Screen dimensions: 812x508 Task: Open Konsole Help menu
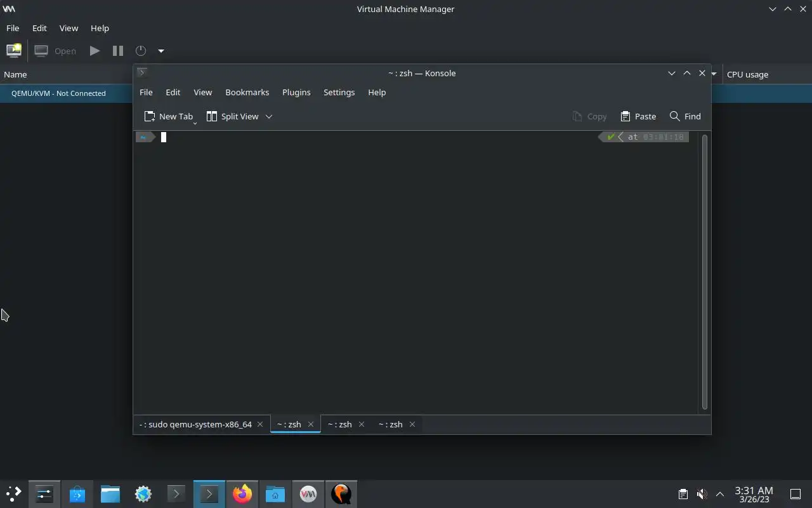pos(377,92)
